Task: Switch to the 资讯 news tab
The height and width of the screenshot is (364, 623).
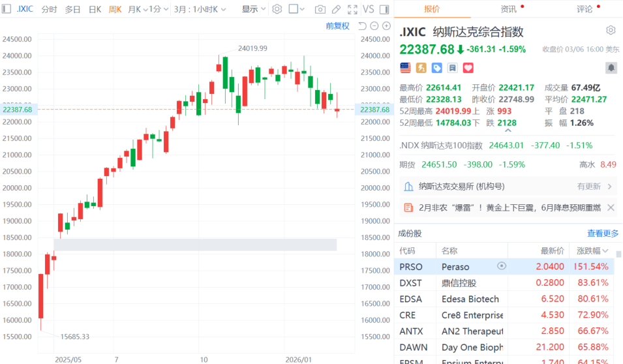Action: (508, 9)
